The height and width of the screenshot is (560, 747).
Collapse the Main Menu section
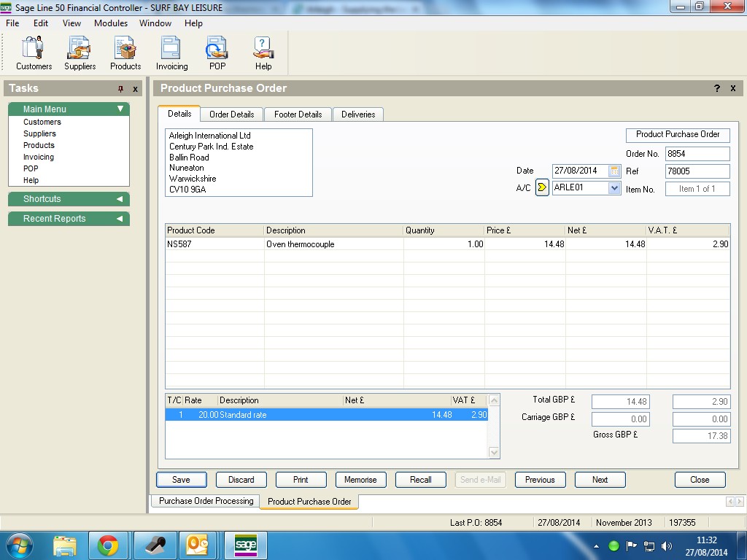(x=120, y=109)
